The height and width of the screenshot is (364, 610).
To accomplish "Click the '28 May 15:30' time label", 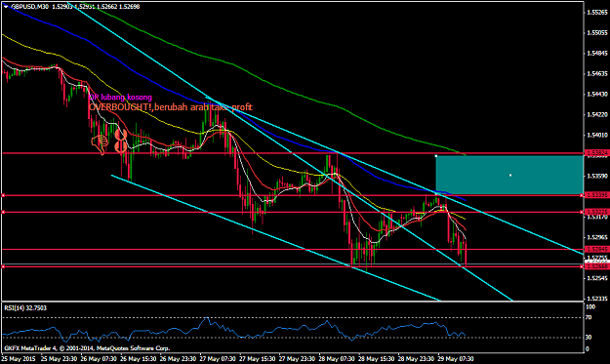I will coord(376,358).
